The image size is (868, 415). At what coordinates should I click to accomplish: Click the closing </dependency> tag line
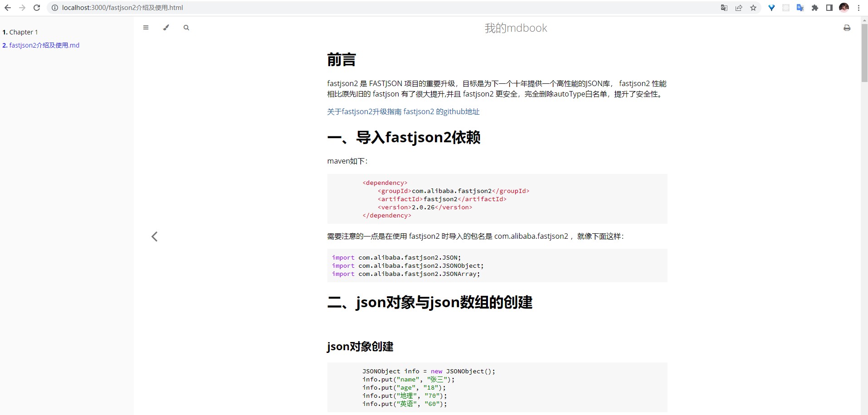pos(387,215)
